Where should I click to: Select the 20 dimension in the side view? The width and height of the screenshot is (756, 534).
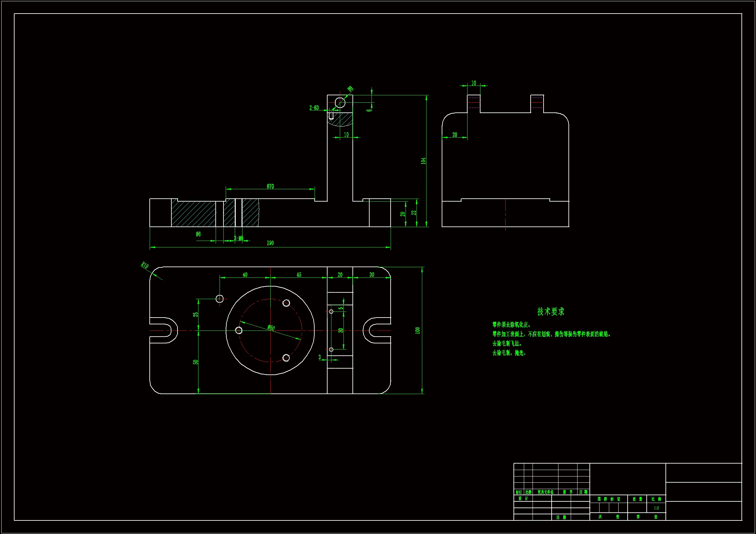click(455, 135)
